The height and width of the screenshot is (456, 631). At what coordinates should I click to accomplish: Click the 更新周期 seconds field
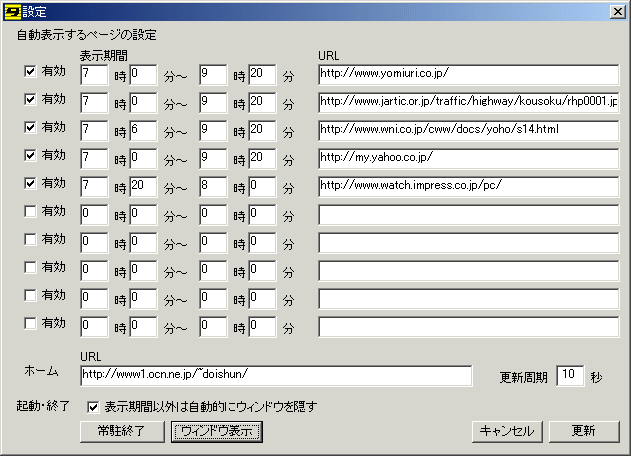[569, 374]
